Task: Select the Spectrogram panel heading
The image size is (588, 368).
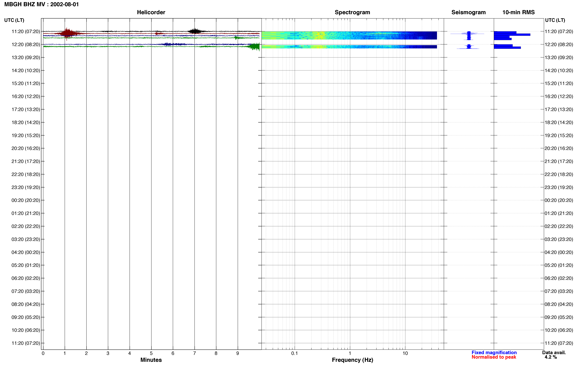Action: (x=352, y=12)
